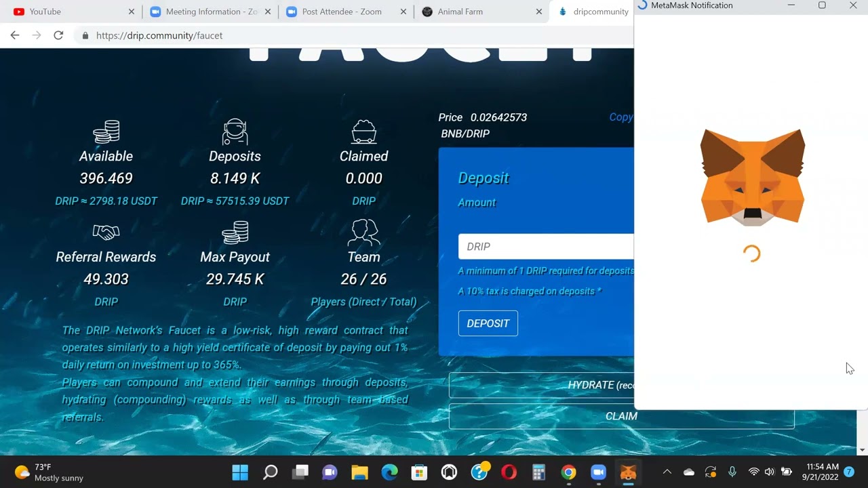This screenshot has width=868, height=488.
Task: Click the Max Payout coins icon
Action: tap(235, 232)
